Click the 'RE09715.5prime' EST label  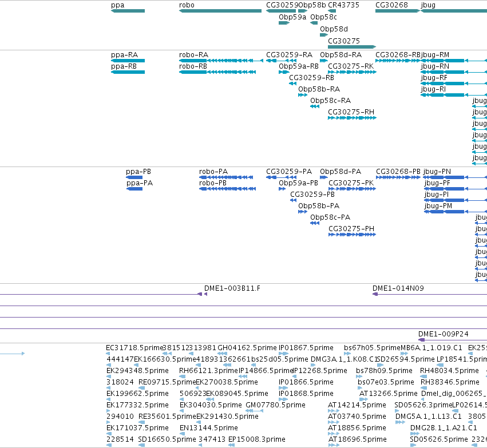click(x=167, y=382)
